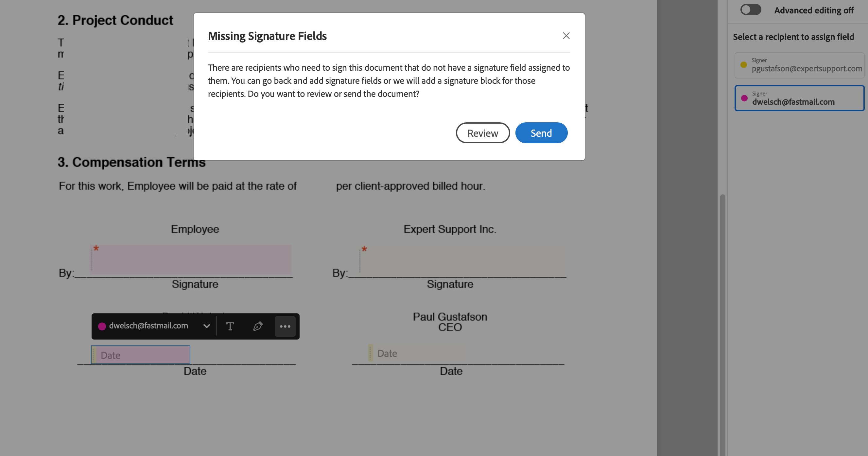Click the yellow dot beside pgustafson@expertsupport.com
Screen dimensions: 868x456
click(x=744, y=65)
